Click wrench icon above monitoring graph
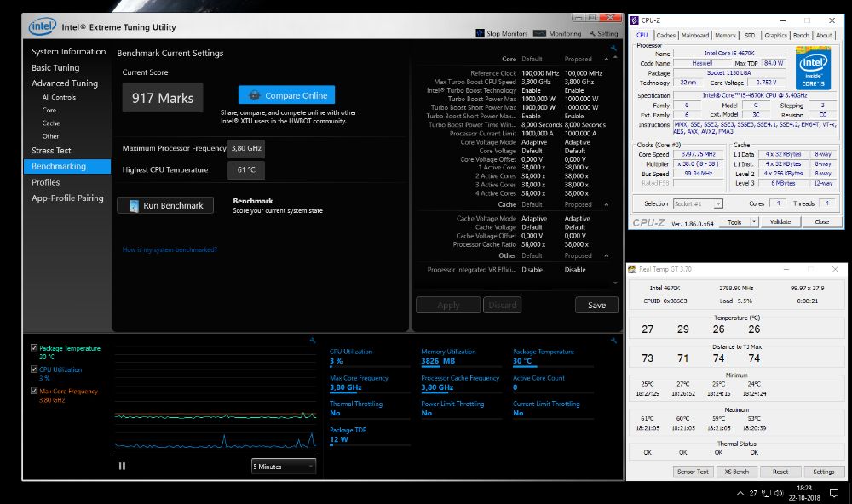This screenshot has height=504, width=852. [x=313, y=340]
